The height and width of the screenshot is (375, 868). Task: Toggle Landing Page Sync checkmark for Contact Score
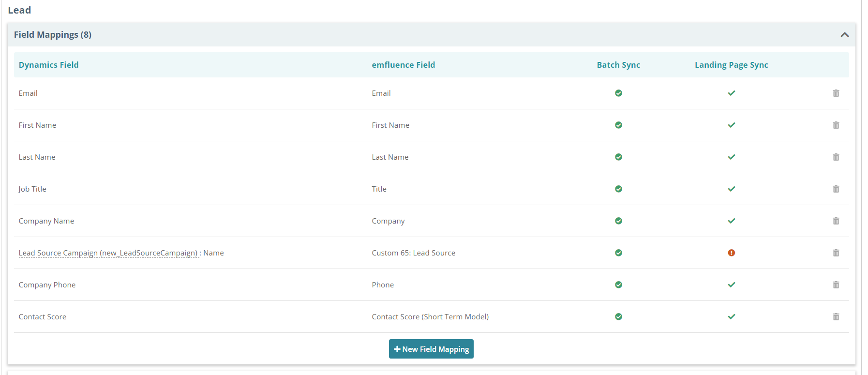coord(731,316)
